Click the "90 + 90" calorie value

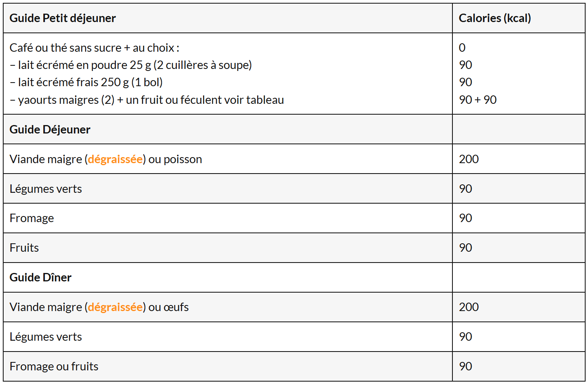coord(478,100)
